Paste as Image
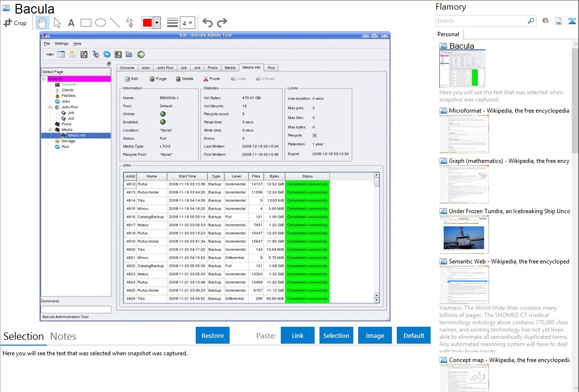Viewport: 579px width, 392px height. click(x=375, y=335)
